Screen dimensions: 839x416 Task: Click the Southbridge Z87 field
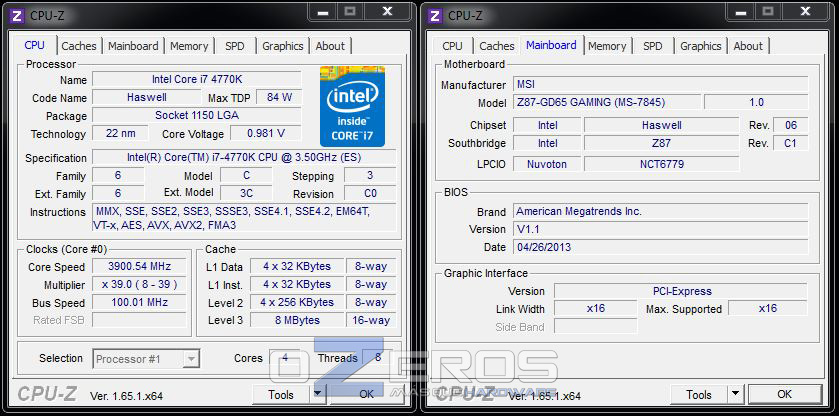point(661,143)
